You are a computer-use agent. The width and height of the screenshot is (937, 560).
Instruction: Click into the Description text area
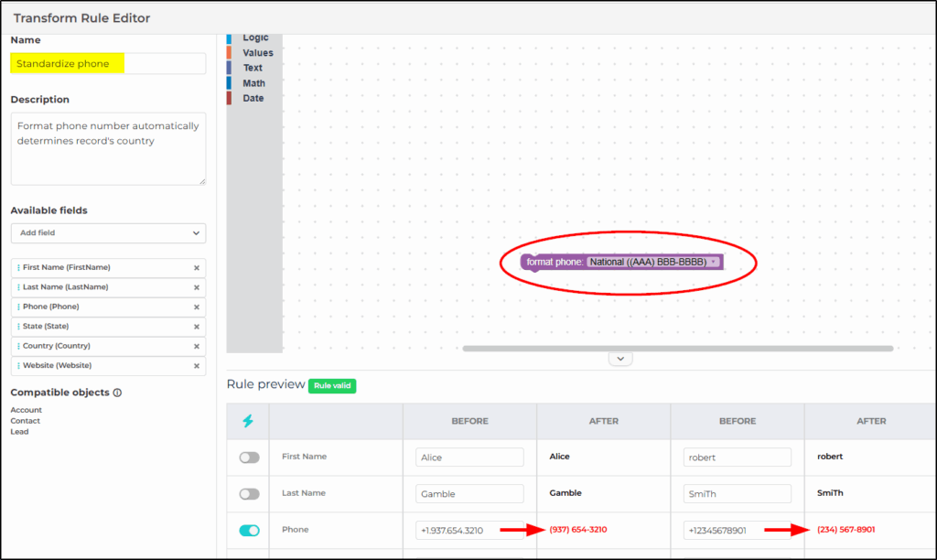click(x=108, y=149)
